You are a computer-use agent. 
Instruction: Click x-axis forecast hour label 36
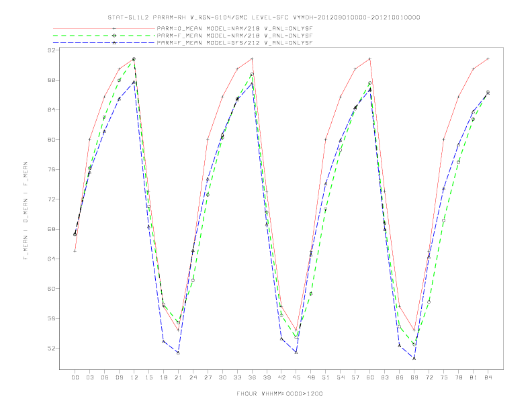point(252,377)
